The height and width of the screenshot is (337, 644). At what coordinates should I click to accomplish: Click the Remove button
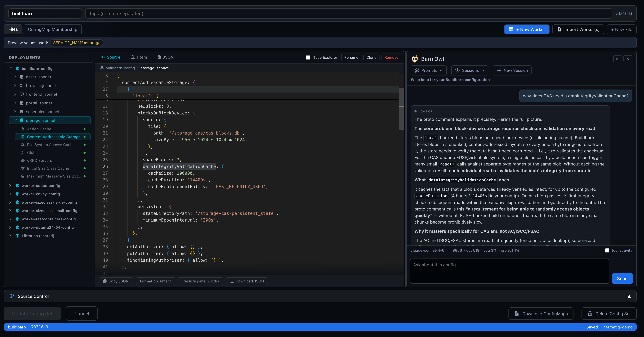click(391, 57)
